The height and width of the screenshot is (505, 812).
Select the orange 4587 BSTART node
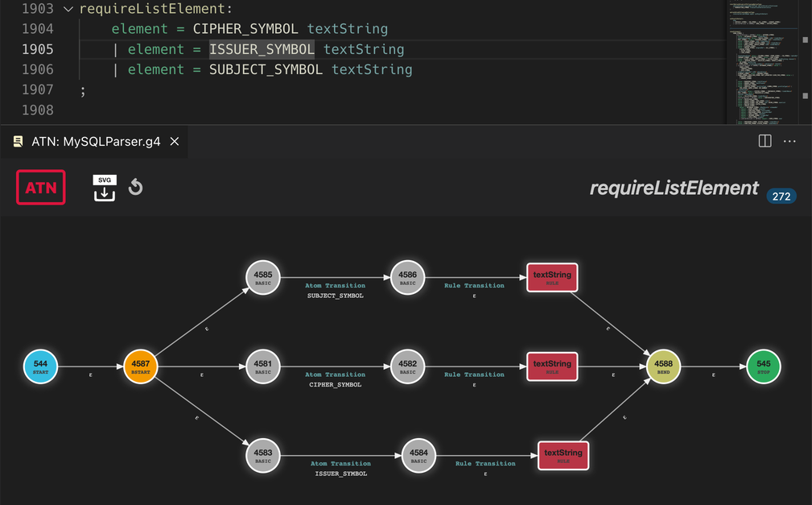141,366
